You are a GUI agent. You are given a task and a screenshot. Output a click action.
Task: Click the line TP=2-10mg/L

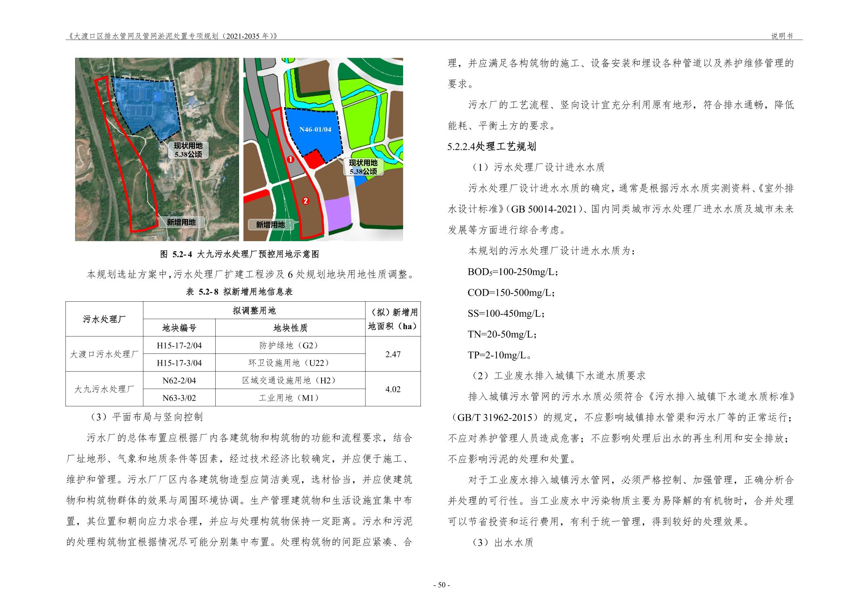pos(500,355)
